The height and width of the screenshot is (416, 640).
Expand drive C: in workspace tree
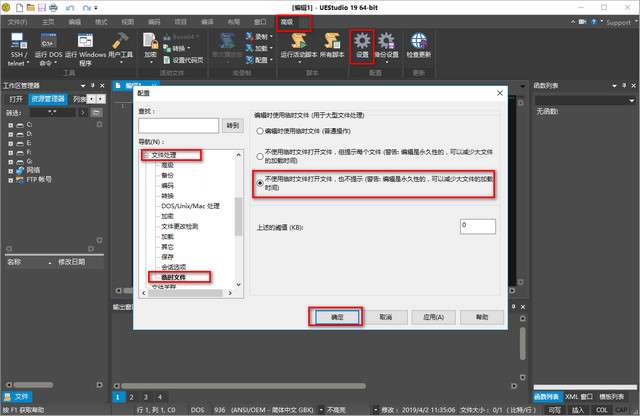(x=11, y=125)
